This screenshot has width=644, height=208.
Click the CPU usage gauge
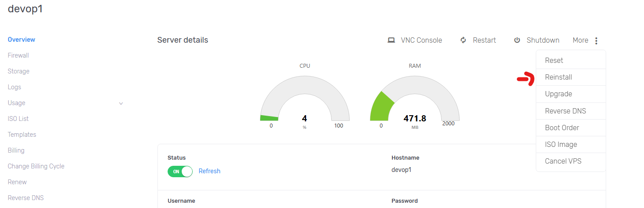pyautogui.click(x=305, y=99)
